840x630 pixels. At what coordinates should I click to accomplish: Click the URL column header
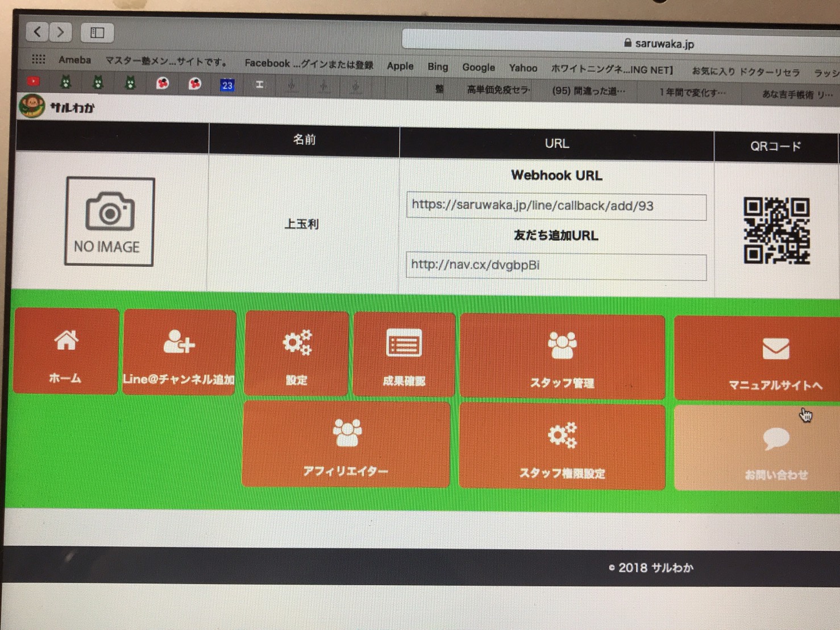tap(557, 144)
